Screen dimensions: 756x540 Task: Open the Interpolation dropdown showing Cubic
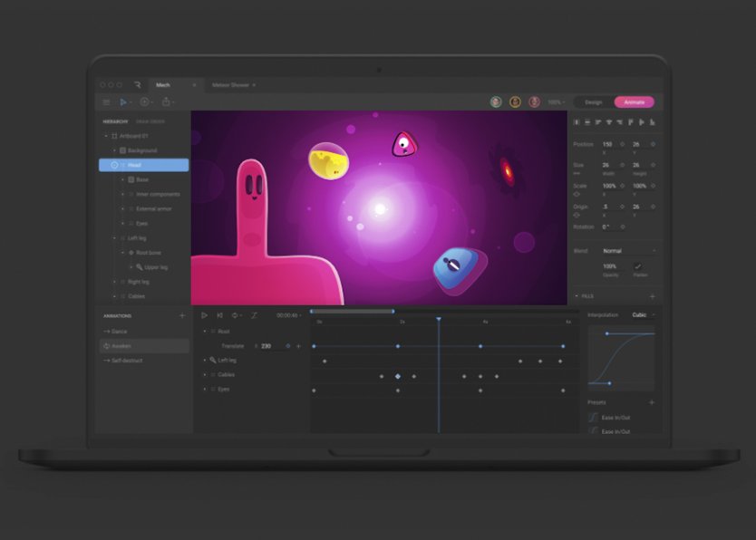tap(643, 315)
